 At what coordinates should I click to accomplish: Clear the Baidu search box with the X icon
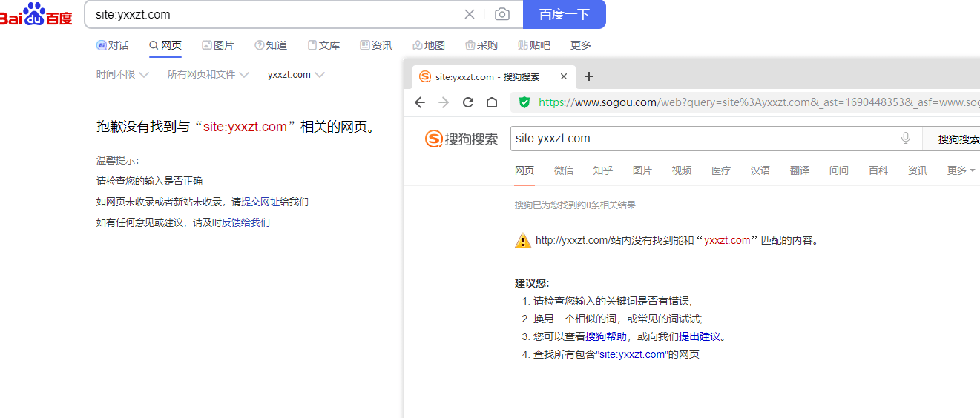point(470,14)
